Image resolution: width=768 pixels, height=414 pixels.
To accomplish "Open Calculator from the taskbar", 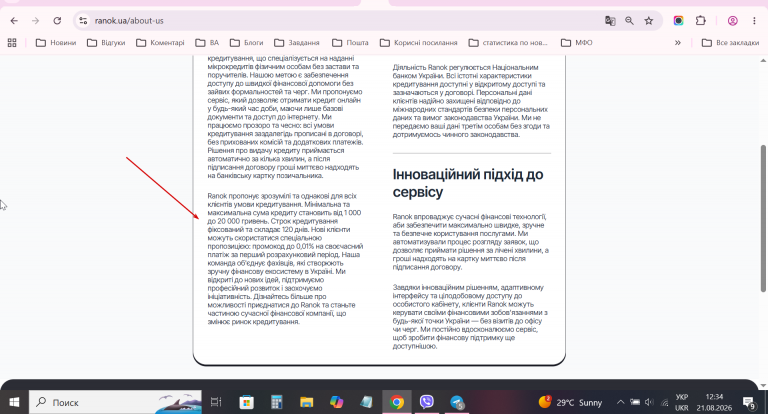I will click(277, 402).
